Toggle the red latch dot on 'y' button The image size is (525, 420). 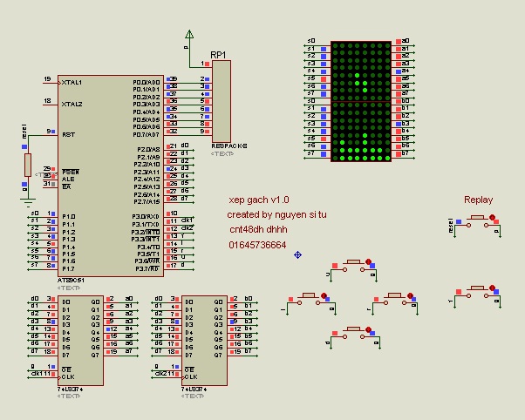tap(492, 288)
